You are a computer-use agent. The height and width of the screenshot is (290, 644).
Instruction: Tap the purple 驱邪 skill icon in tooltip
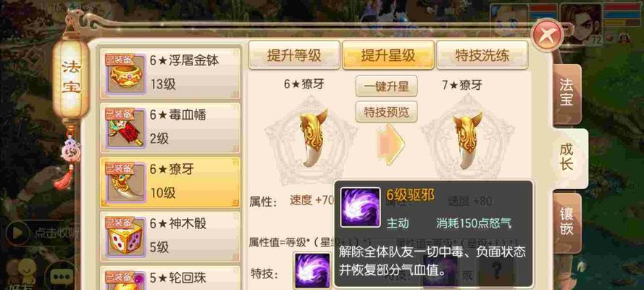(x=361, y=208)
